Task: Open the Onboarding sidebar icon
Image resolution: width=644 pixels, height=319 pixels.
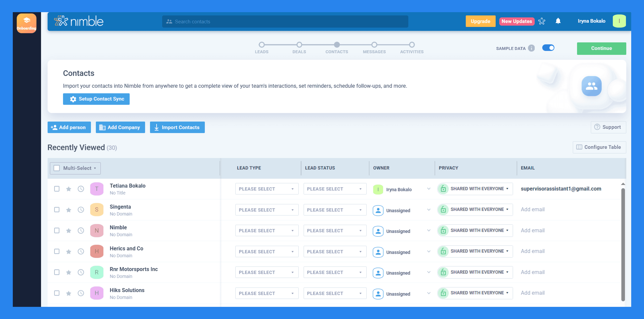Action: point(26,23)
